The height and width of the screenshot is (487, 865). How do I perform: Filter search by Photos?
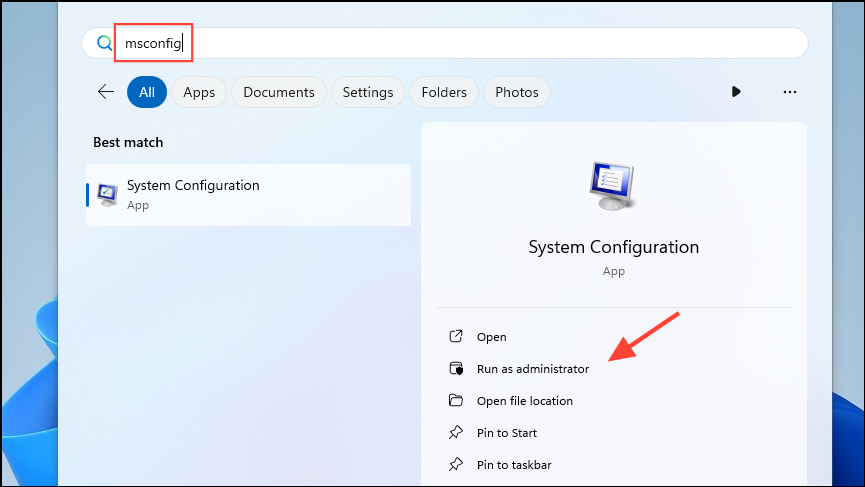pyautogui.click(x=517, y=92)
